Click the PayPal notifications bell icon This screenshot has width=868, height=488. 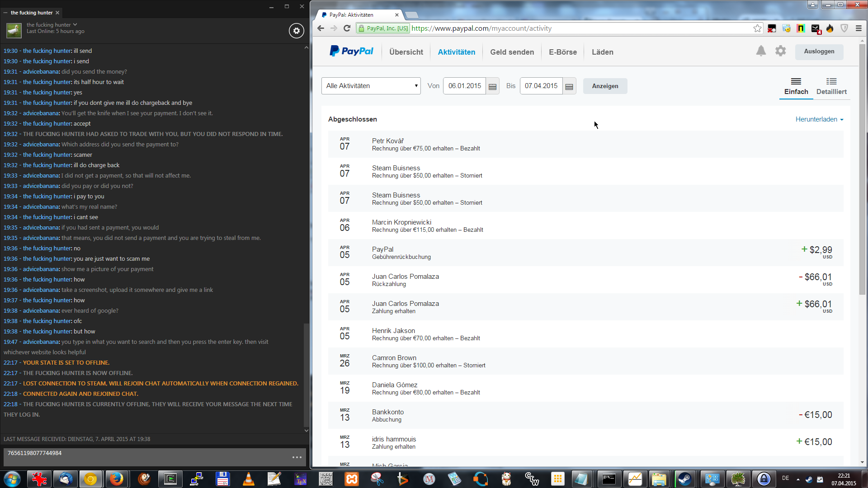[761, 51]
